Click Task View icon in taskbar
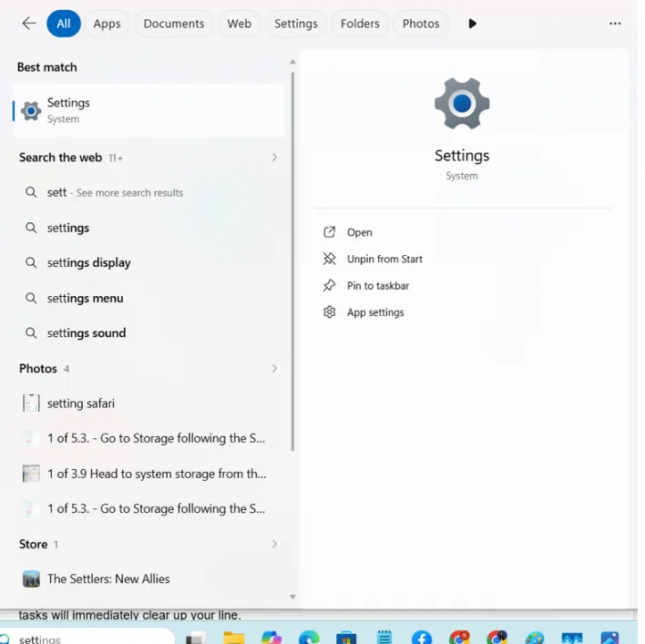Image resolution: width=645 pixels, height=644 pixels. pyautogui.click(x=196, y=639)
